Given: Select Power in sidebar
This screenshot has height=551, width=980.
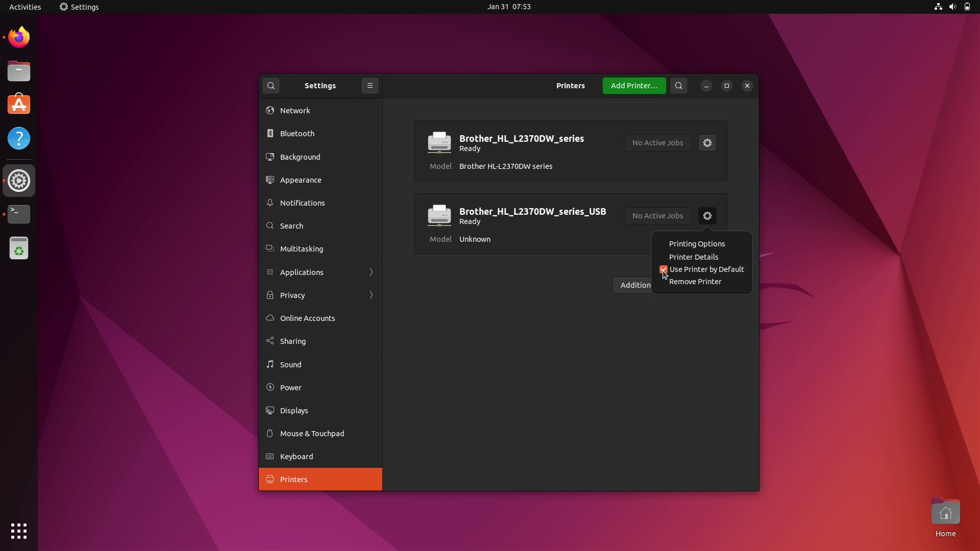Looking at the screenshot, I should click(321, 388).
